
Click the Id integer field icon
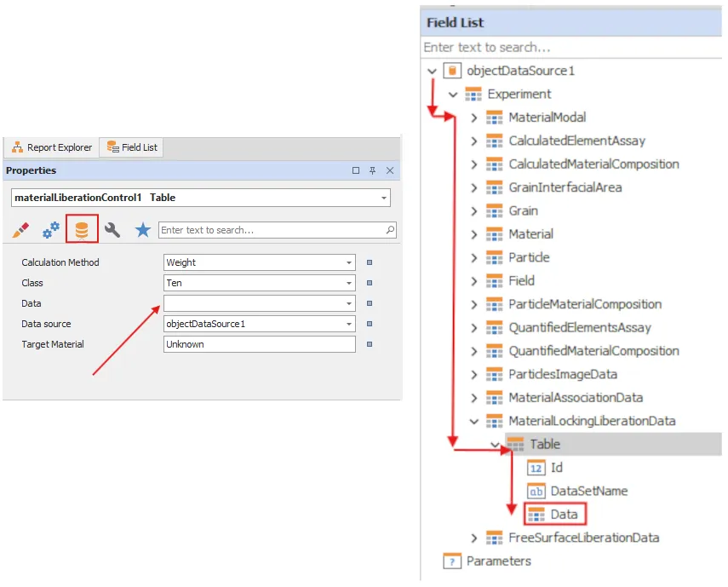pyautogui.click(x=536, y=468)
